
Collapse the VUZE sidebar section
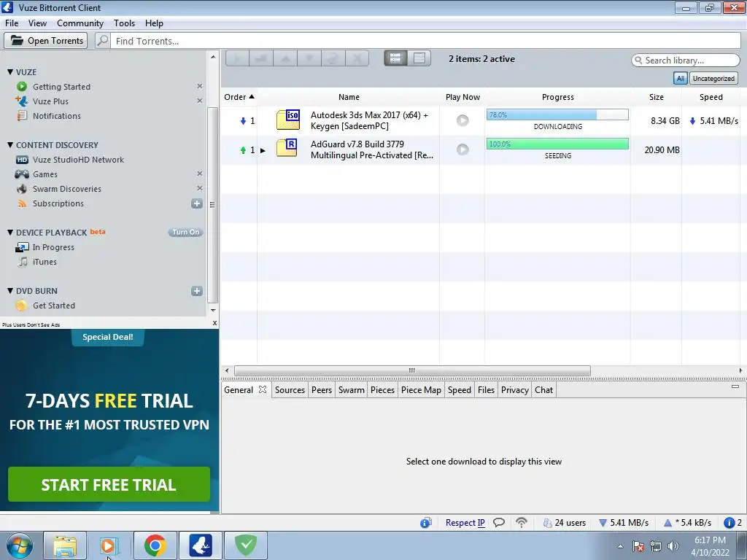(10, 72)
